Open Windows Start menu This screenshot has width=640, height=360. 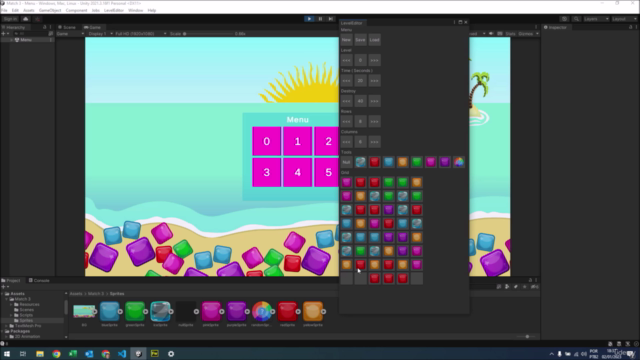(x=7, y=353)
